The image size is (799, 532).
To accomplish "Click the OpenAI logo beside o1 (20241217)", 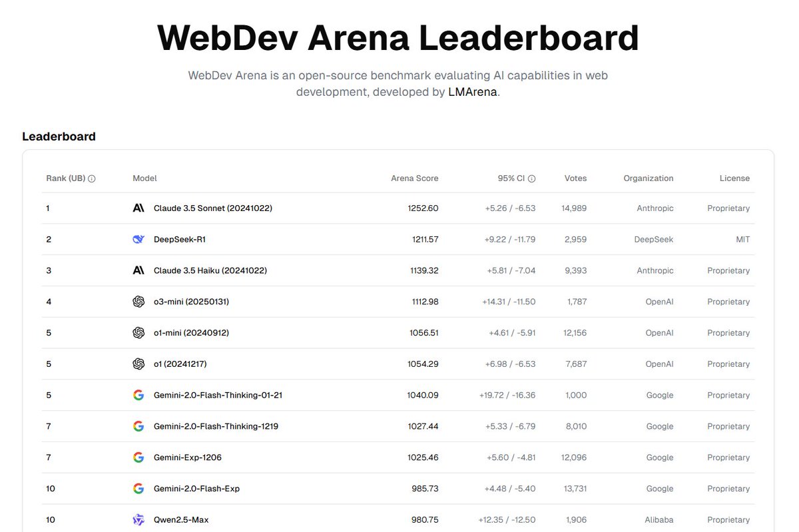I will click(x=138, y=364).
